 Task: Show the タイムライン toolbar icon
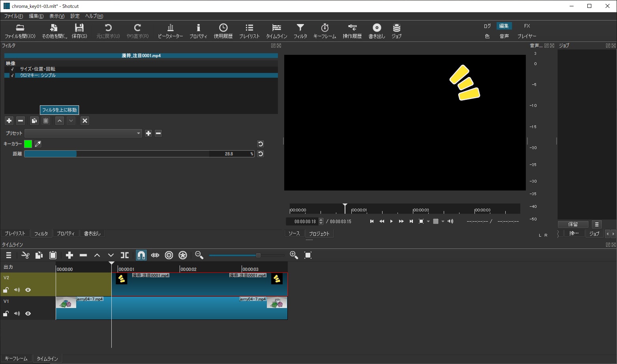pos(277,31)
